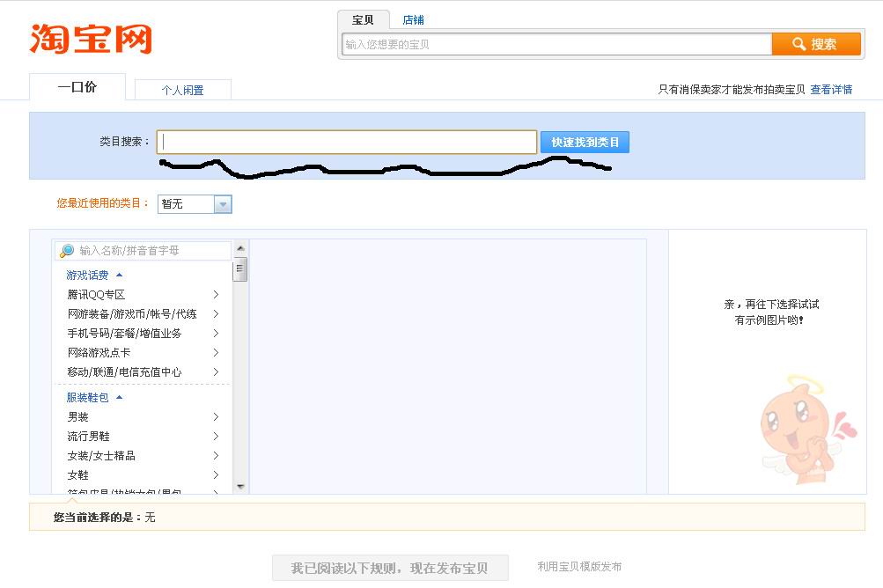
Task: Expand arrow next to 女鞋
Action: click(216, 475)
